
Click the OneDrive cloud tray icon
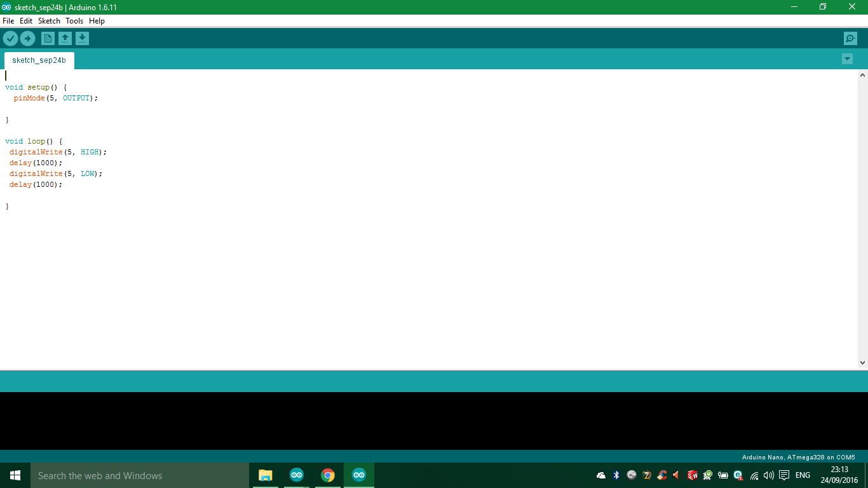pos(601,475)
